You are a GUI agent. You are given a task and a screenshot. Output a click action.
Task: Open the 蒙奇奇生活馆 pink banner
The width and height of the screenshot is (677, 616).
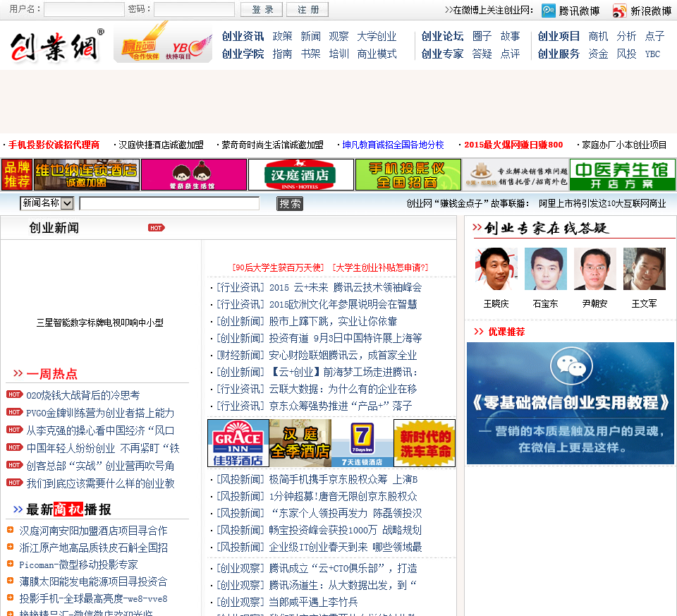tap(194, 174)
